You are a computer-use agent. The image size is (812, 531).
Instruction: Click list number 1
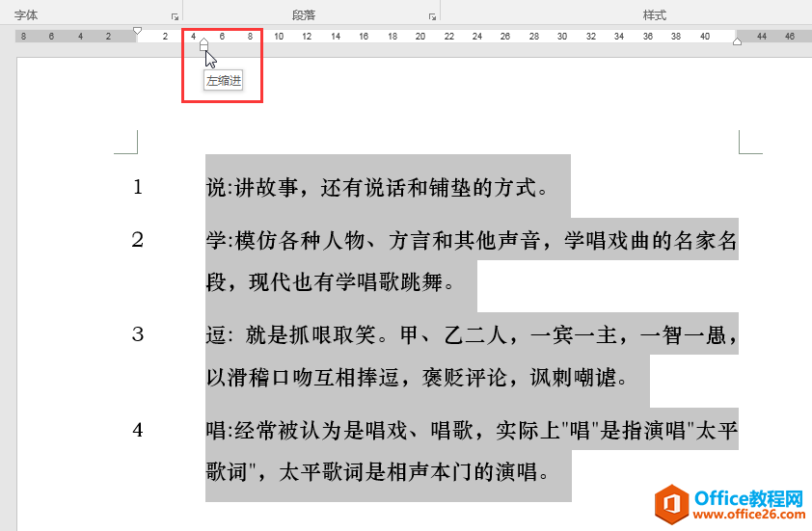137,187
